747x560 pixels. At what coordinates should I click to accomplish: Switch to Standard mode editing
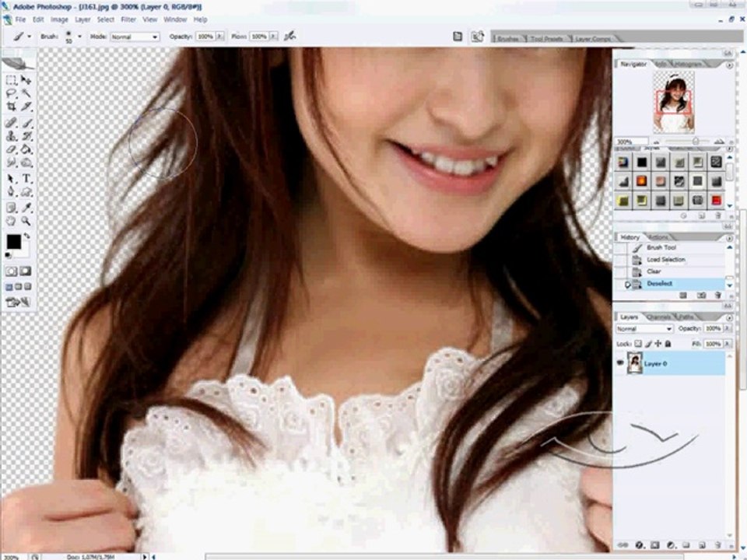(11, 271)
